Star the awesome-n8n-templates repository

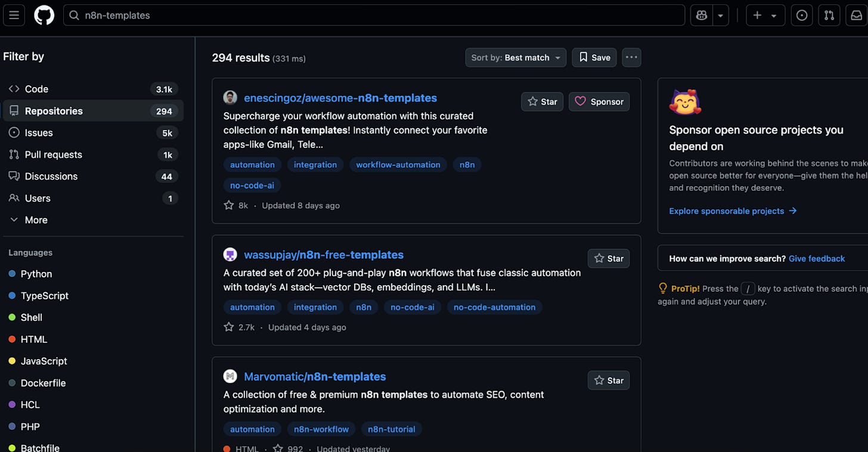click(542, 102)
